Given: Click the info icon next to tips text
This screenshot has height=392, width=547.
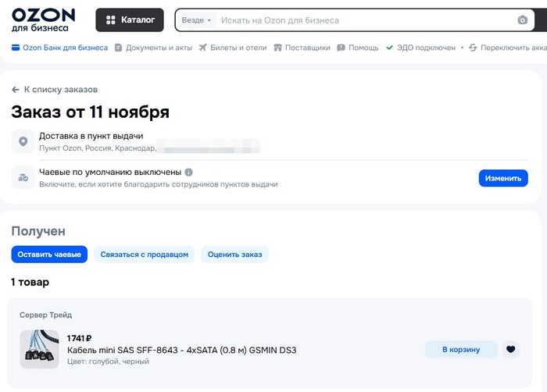Looking at the screenshot, I should tap(189, 172).
